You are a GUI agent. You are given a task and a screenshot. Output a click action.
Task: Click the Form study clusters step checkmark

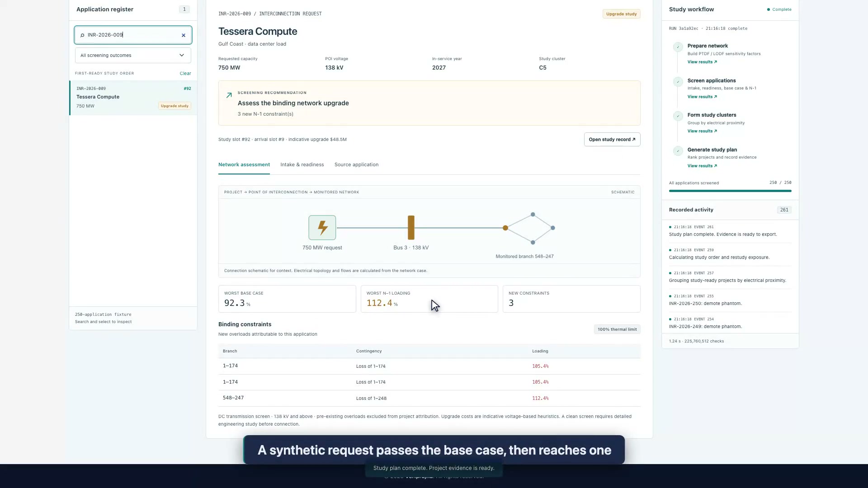[x=678, y=116]
